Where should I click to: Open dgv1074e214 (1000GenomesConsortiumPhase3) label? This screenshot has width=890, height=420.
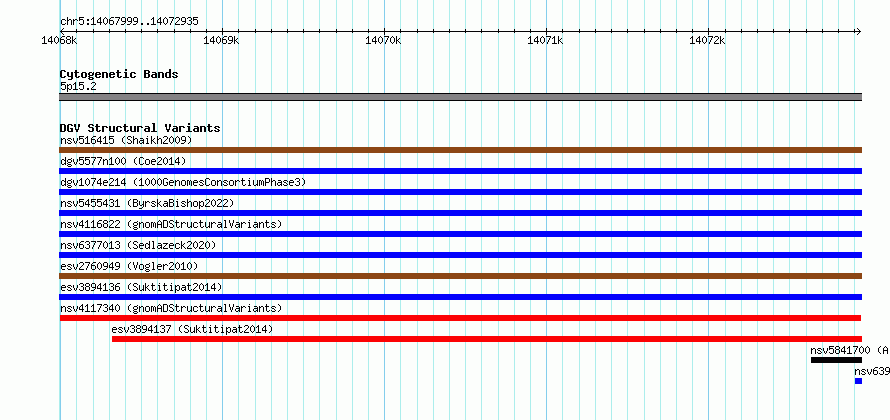coord(183,182)
